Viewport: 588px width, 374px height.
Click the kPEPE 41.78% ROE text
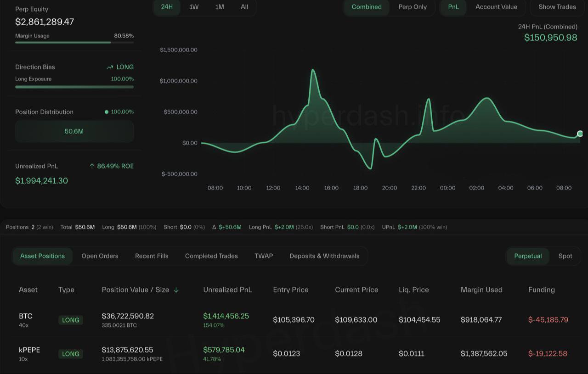(x=212, y=359)
